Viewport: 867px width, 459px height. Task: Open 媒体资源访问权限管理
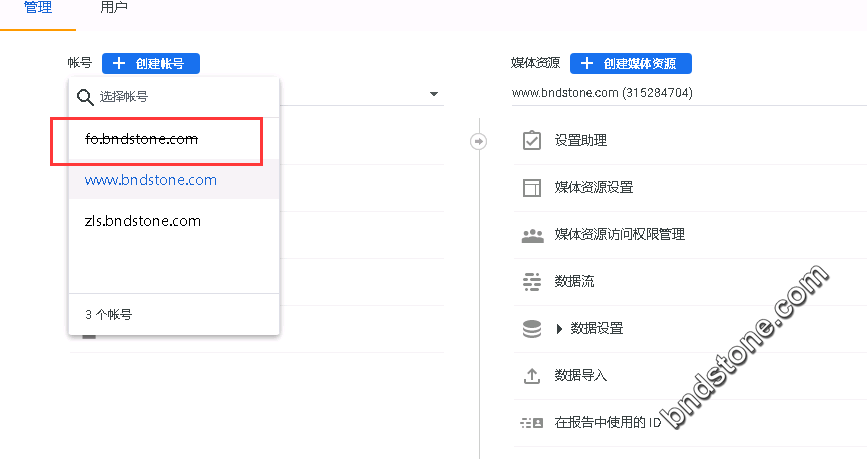[x=620, y=234]
